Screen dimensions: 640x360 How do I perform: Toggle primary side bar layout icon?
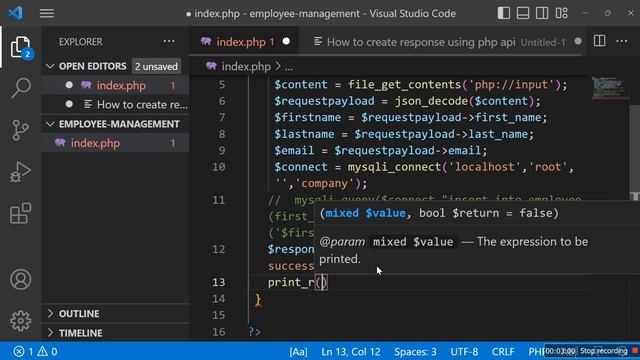[x=504, y=13]
